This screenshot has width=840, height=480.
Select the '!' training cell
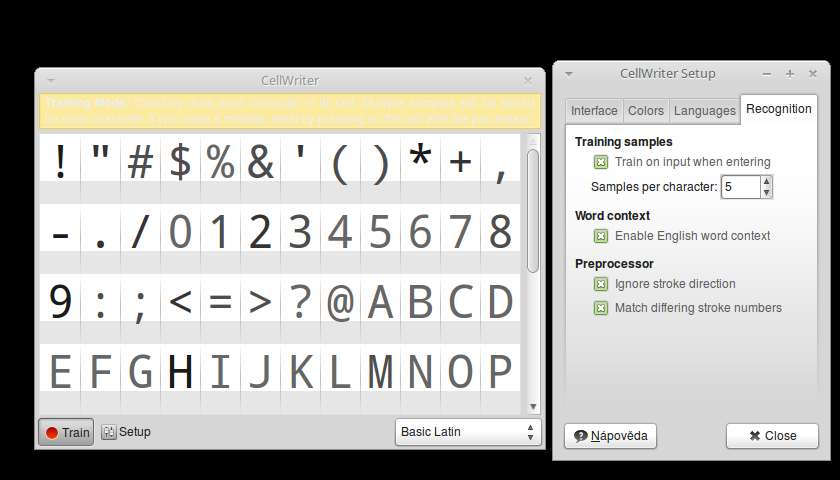pyautogui.click(x=60, y=167)
